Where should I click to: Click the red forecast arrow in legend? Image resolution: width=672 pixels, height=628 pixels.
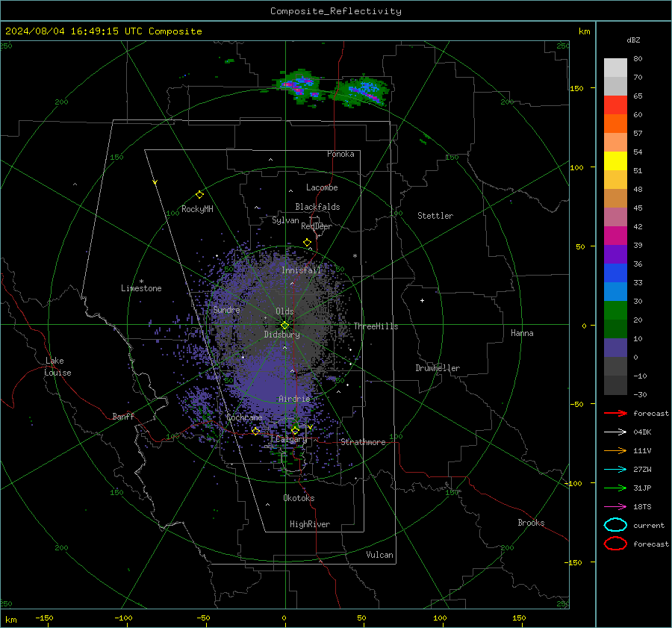615,413
